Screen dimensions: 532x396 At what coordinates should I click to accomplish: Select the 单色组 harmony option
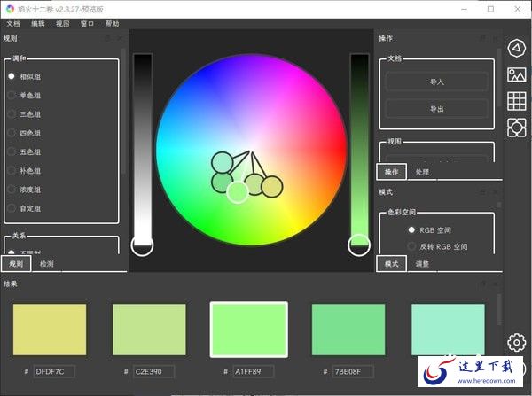click(x=30, y=95)
